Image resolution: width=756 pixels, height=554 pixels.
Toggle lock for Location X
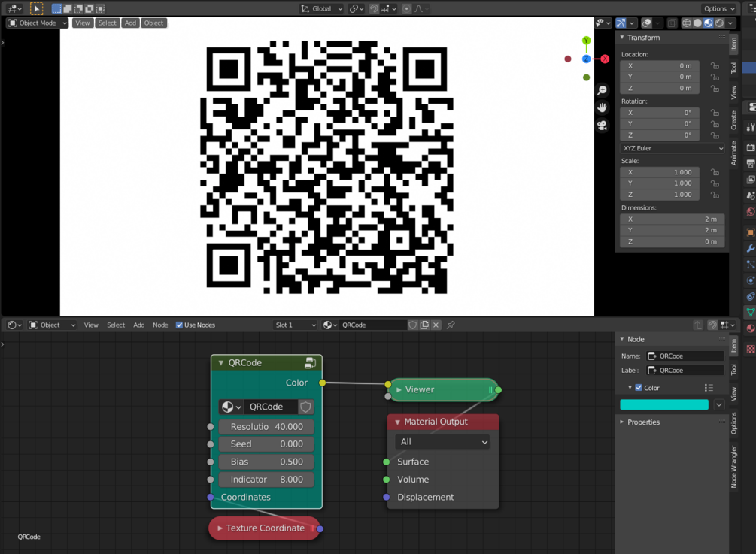coord(715,66)
